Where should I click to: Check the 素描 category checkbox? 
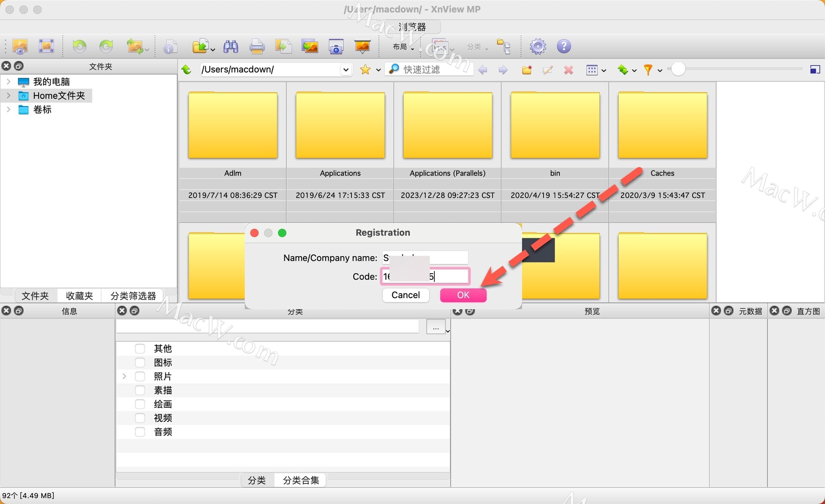point(140,390)
